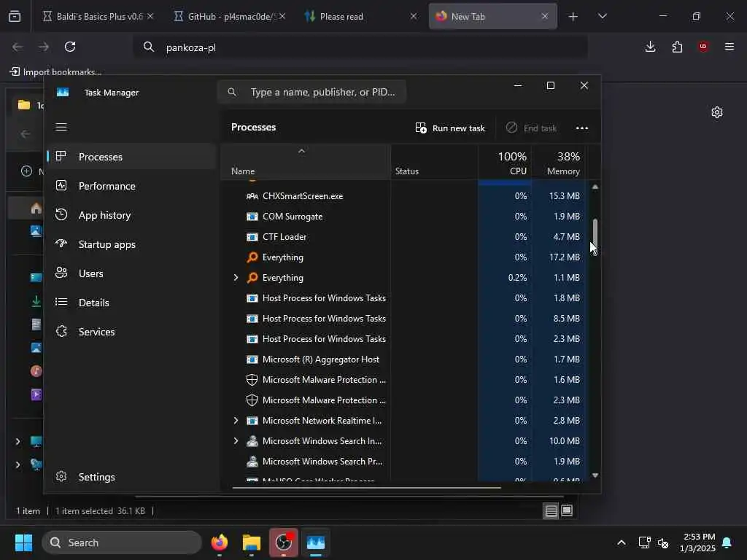This screenshot has width=747, height=560.
Task: Click browser back arrow
Action: [18, 47]
